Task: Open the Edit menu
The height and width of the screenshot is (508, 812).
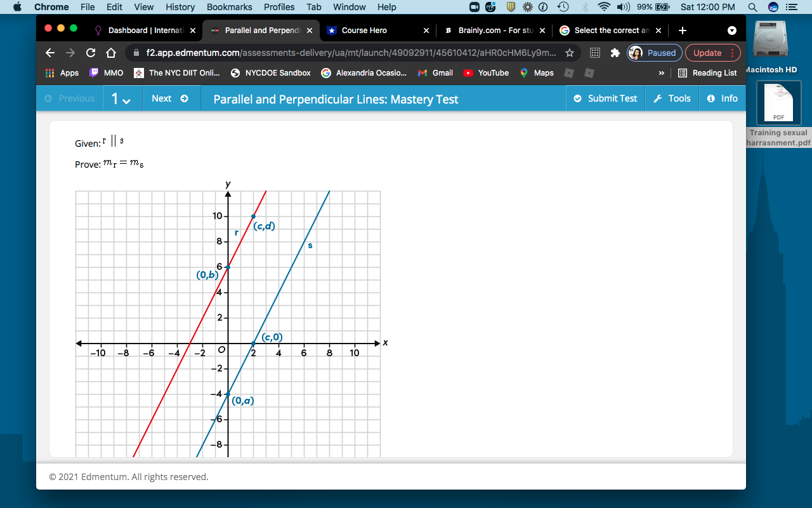Action: (115, 7)
